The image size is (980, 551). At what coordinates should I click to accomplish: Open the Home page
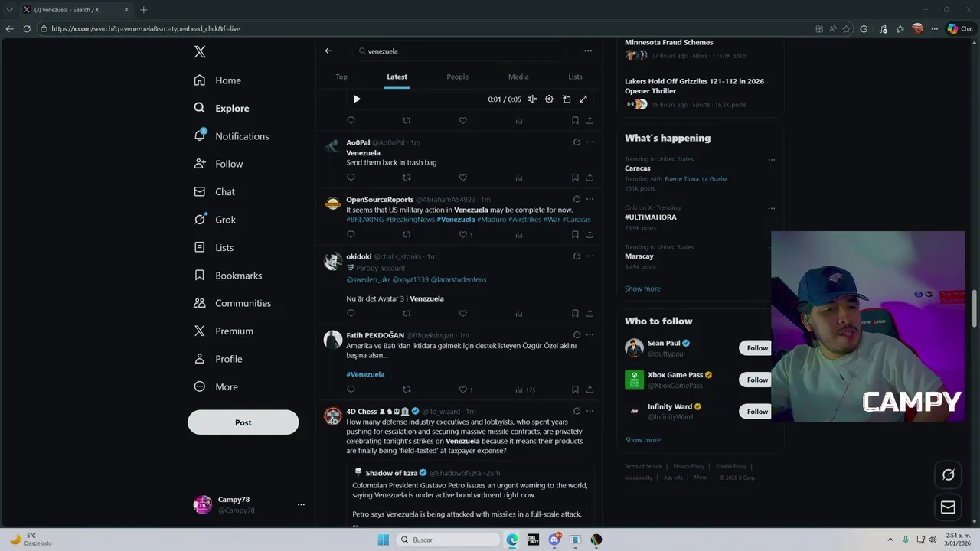[x=218, y=80]
